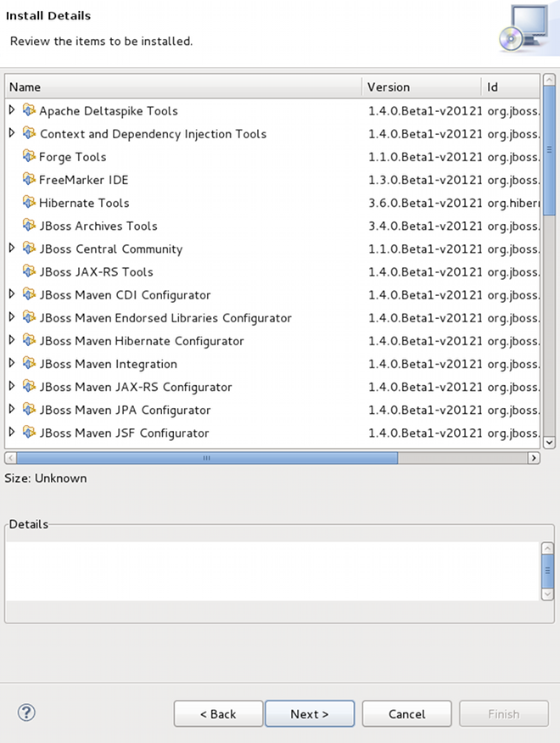Click the Forge Tools feature icon
Image resolution: width=560 pixels, height=743 pixels.
(x=29, y=156)
